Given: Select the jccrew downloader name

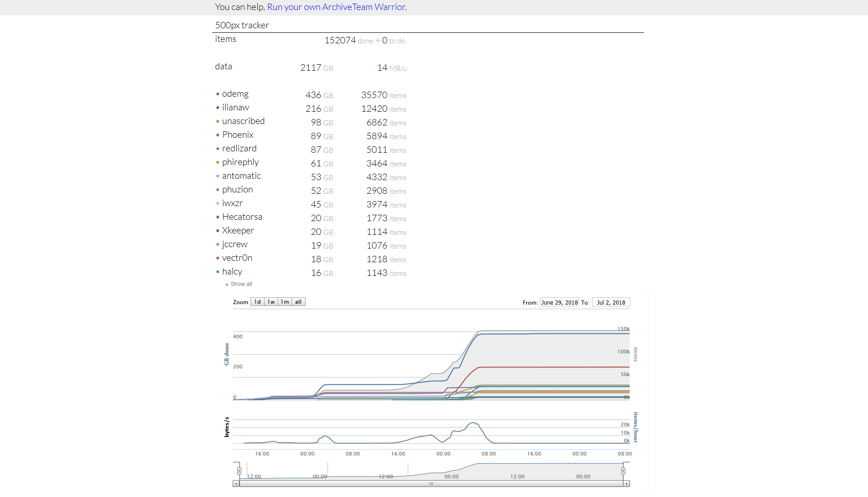Looking at the screenshot, I should click(234, 244).
